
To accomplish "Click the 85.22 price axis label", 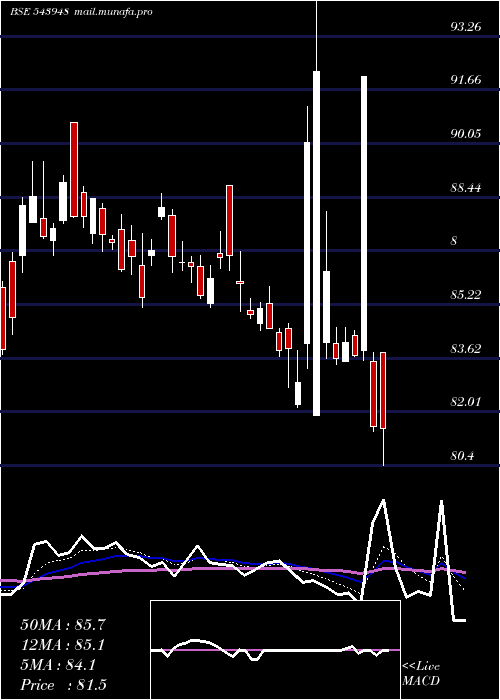I will pyautogui.click(x=466, y=295).
